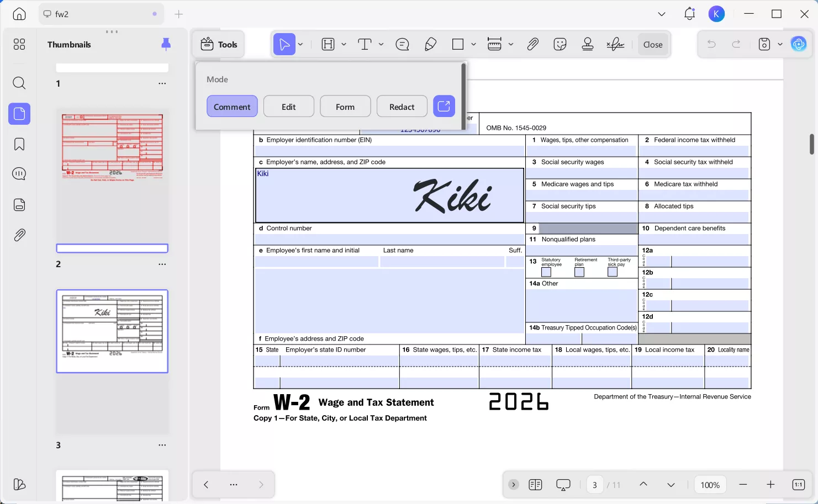Check the Retirement plan checkbox
This screenshot has width=818, height=504.
tap(579, 272)
